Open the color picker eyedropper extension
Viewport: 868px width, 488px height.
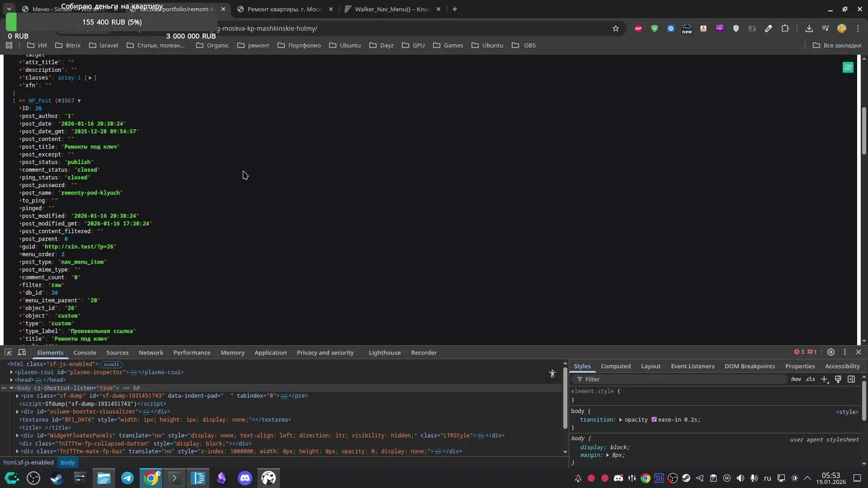click(768, 28)
